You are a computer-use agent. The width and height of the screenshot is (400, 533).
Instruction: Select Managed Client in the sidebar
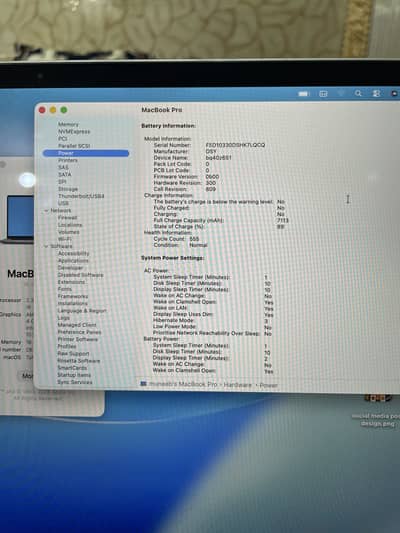(x=77, y=325)
